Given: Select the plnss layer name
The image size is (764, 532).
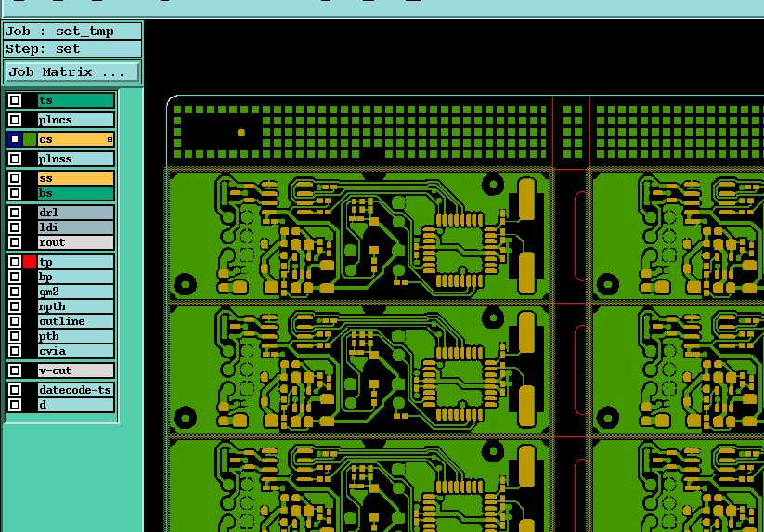Looking at the screenshot, I should 76,159.
